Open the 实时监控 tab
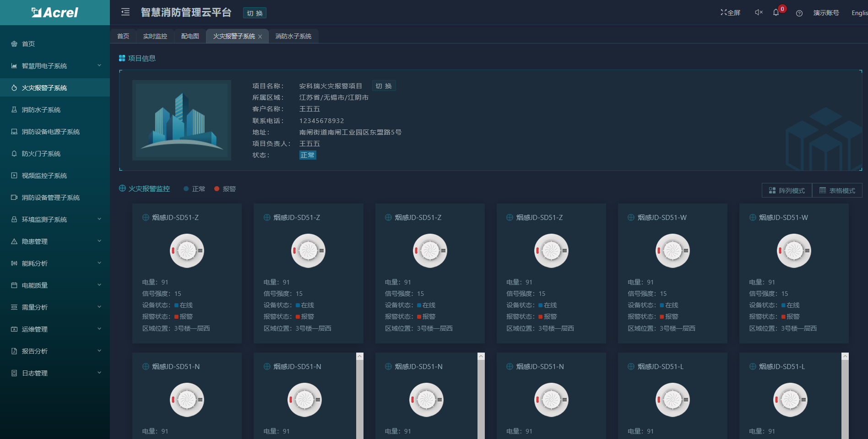The width and height of the screenshot is (868, 439). (155, 36)
